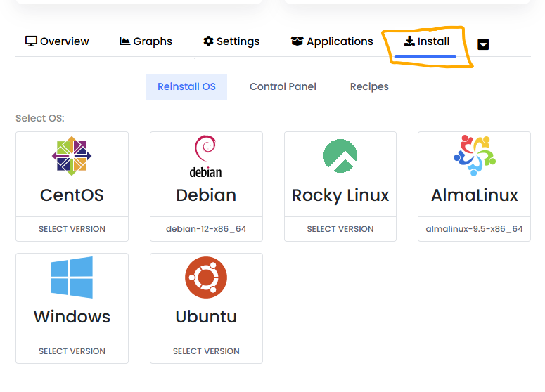545x392 pixels.
Task: Open Windows Select Version dropdown
Action: click(x=72, y=351)
